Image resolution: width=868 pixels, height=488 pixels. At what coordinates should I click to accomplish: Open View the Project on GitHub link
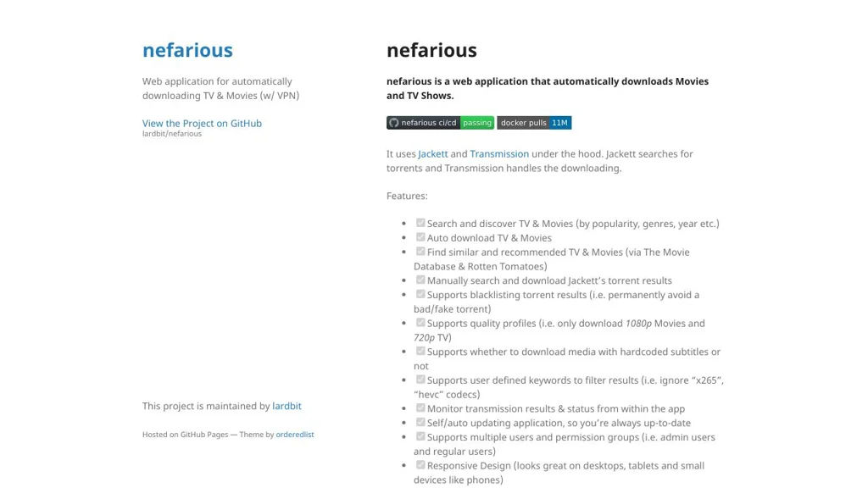202,123
